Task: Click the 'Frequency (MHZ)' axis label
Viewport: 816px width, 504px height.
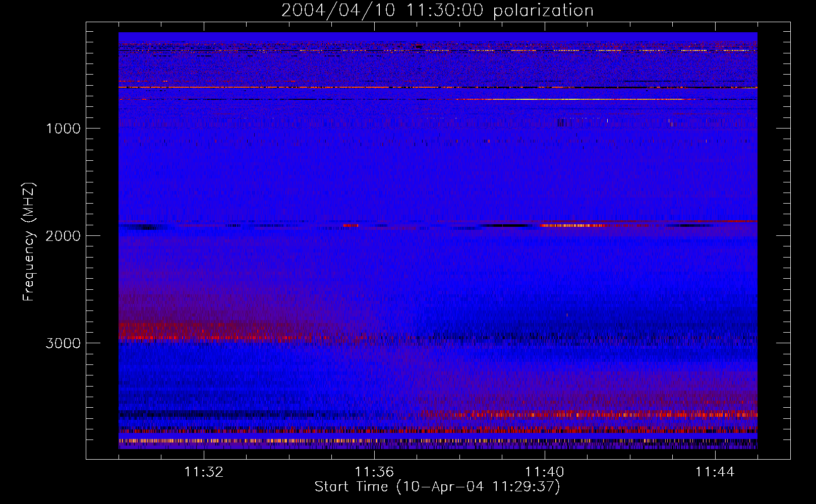Action: (29, 241)
